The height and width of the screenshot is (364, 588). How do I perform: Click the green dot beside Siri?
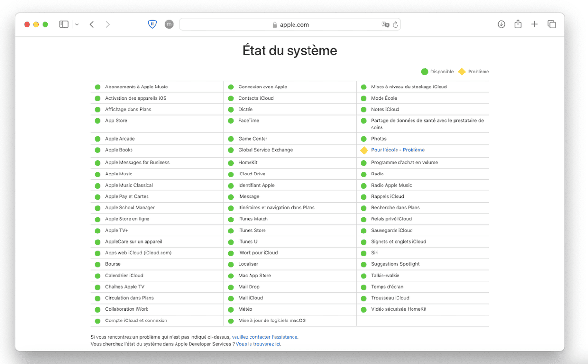click(363, 253)
